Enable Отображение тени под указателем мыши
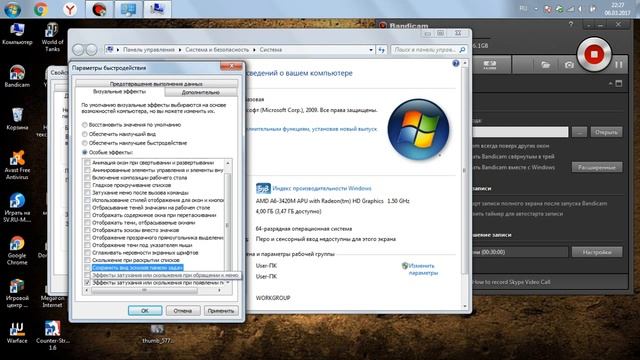This screenshot has width=640, height=360. pyautogui.click(x=87, y=245)
